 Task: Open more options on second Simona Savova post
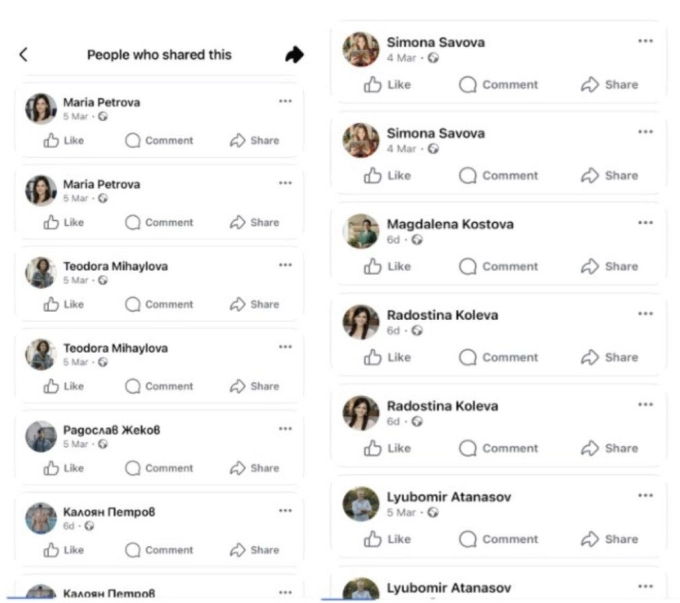pos(645,132)
